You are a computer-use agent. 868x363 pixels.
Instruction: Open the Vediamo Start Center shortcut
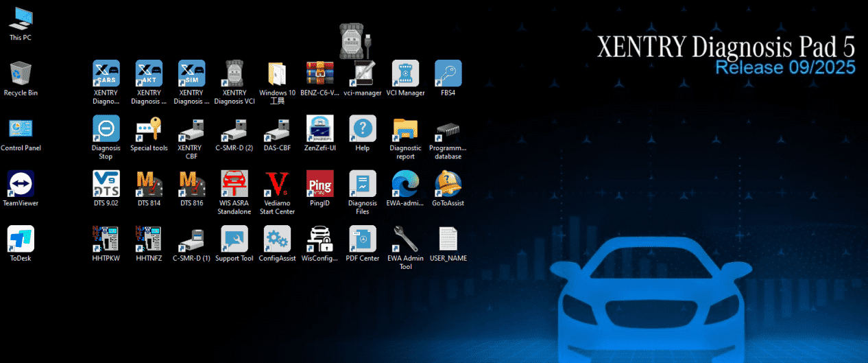[x=277, y=184]
